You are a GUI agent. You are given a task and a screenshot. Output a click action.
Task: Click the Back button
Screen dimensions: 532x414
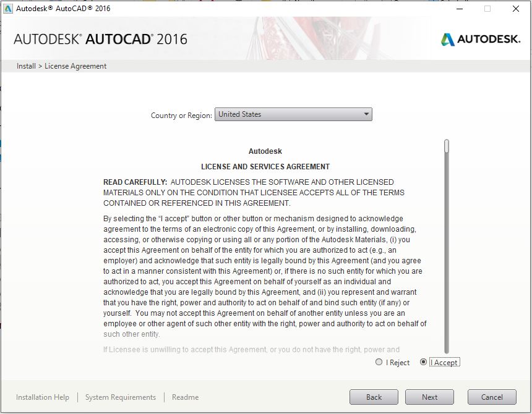click(x=374, y=397)
